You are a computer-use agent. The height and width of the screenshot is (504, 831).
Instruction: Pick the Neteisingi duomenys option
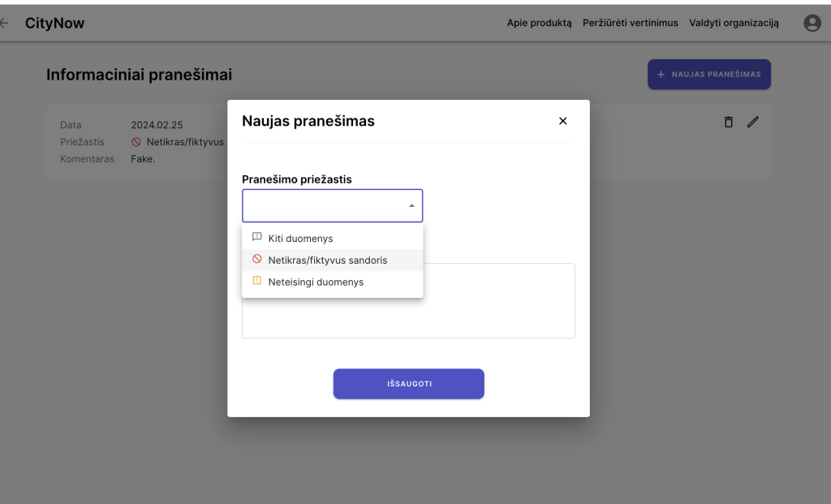click(316, 282)
